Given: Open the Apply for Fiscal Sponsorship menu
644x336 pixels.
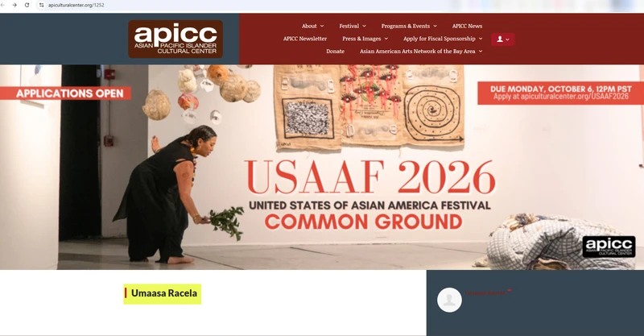Looking at the screenshot, I should [x=443, y=39].
